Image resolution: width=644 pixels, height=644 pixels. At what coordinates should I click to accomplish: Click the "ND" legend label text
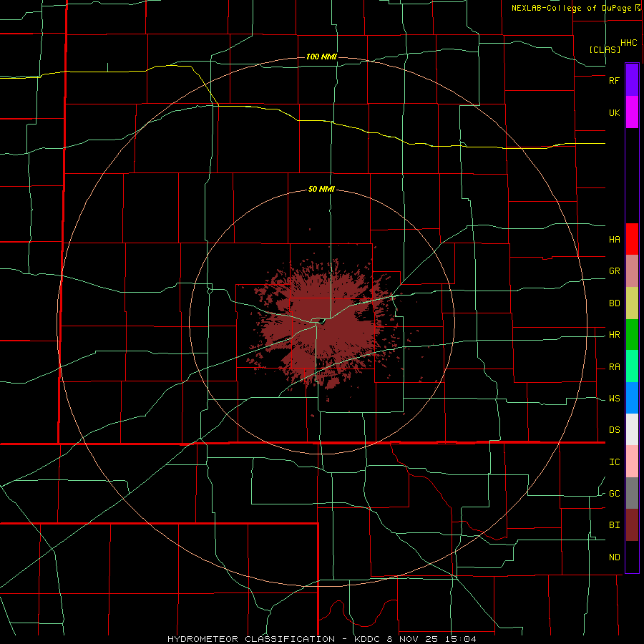[x=614, y=557]
